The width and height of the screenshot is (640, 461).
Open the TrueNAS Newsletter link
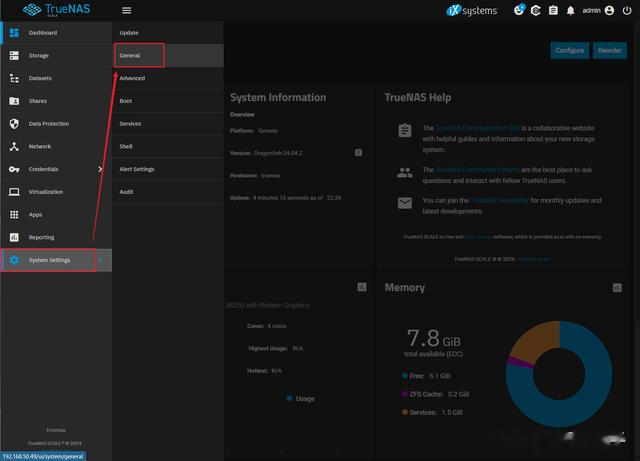click(x=500, y=200)
